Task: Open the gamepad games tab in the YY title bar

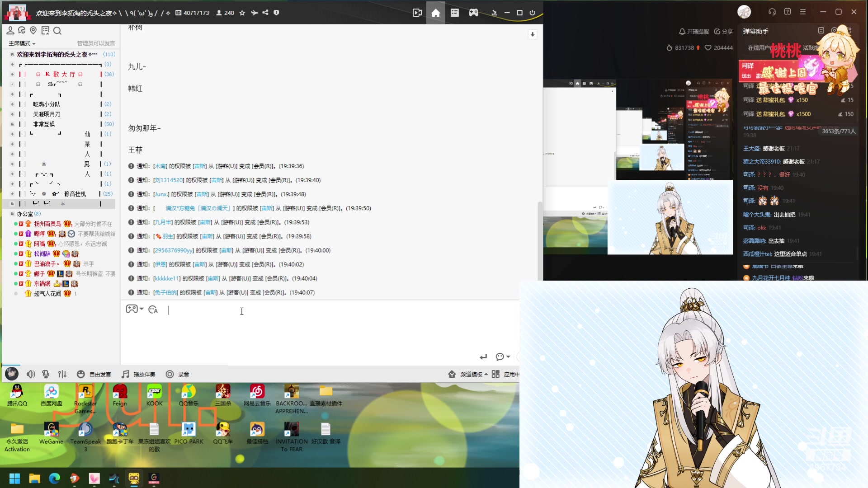Action: 473,13
